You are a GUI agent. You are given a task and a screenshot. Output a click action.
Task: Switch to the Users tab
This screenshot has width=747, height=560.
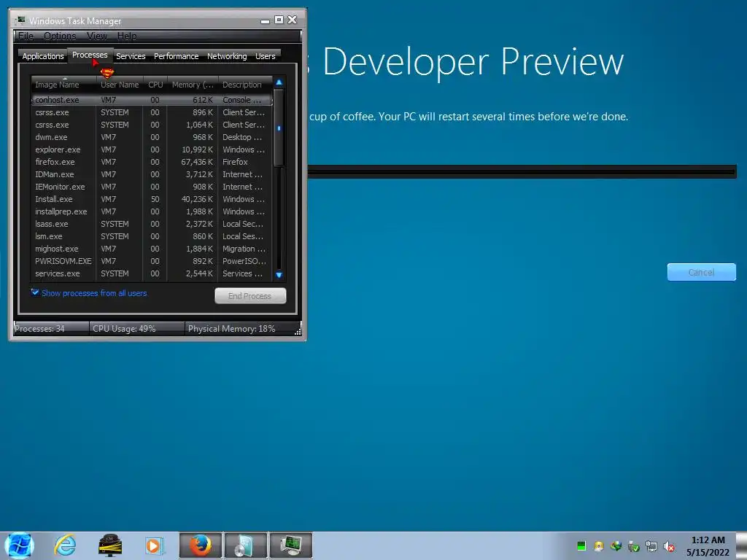[266, 56]
